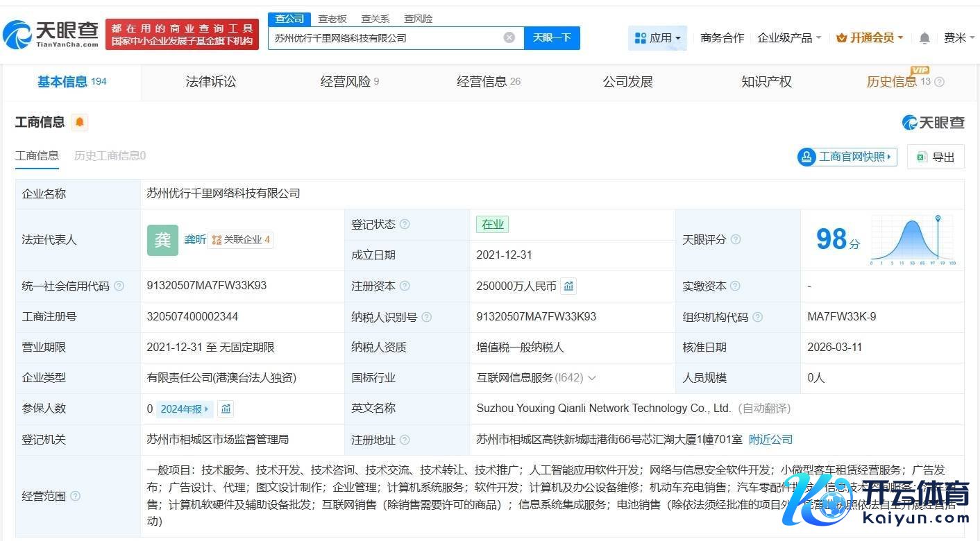Screen dimensions: 980x541
Task: Select the 查老板 search tab
Action: (332, 19)
